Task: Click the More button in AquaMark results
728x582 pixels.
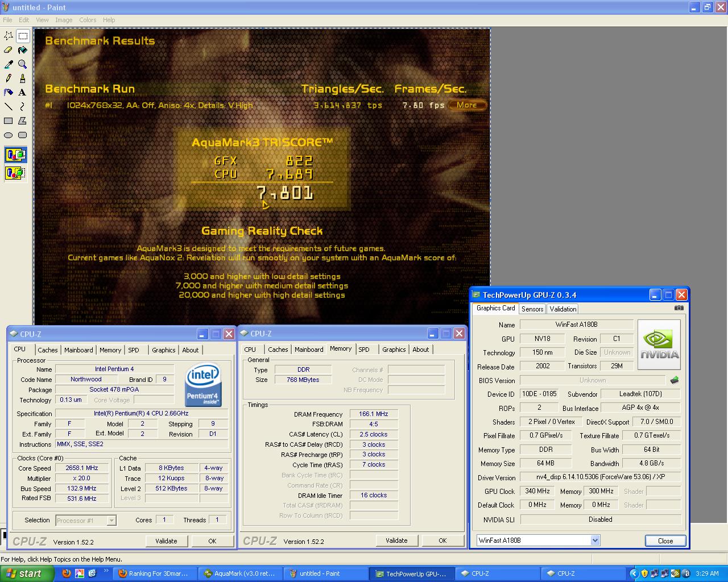Action: 466,105
